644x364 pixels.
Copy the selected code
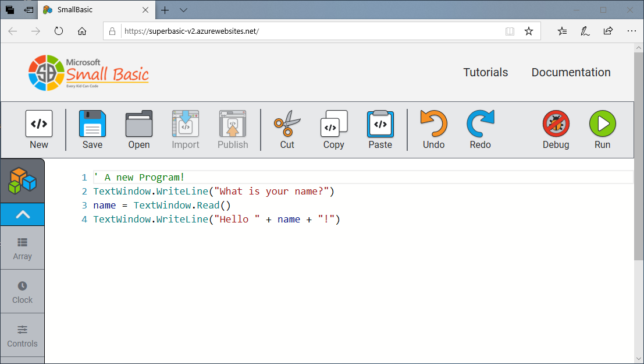[333, 129]
